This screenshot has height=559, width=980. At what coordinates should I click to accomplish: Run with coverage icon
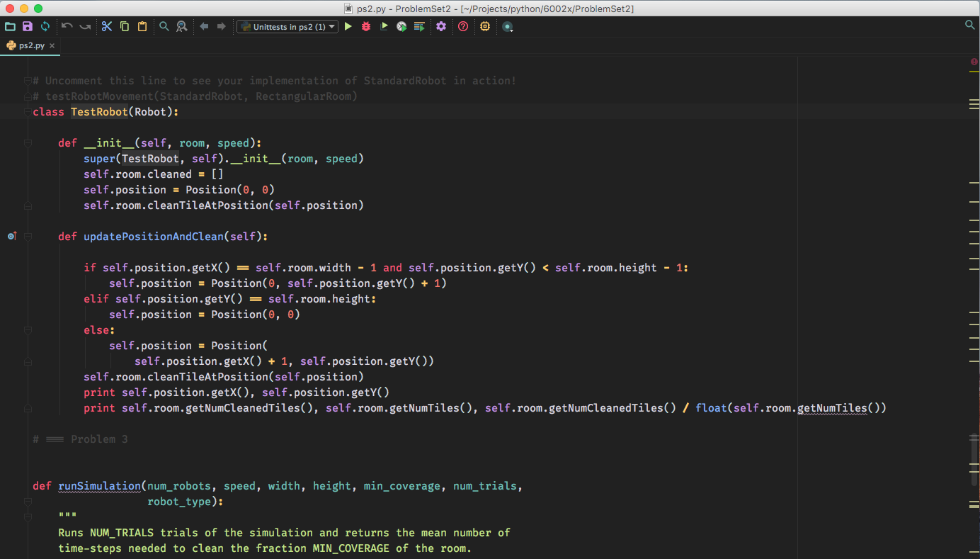pyautogui.click(x=384, y=26)
